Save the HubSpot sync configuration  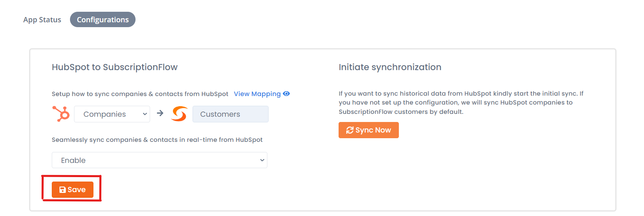72,190
